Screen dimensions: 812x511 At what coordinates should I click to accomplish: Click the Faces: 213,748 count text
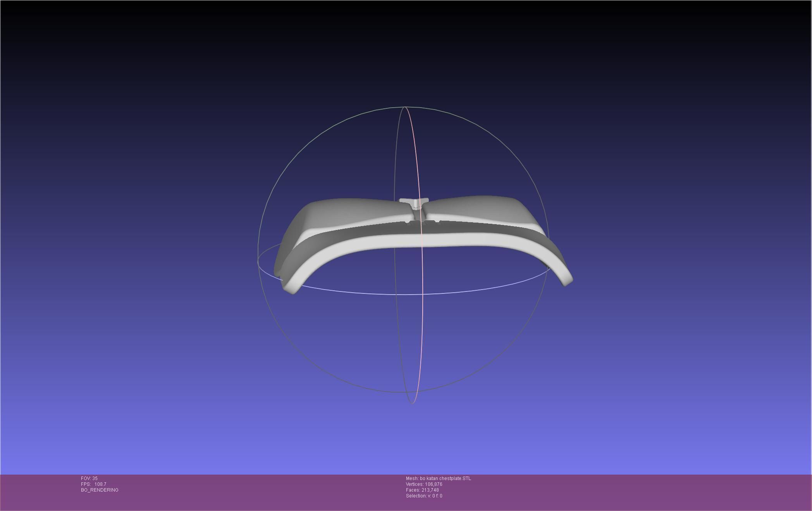tap(422, 490)
